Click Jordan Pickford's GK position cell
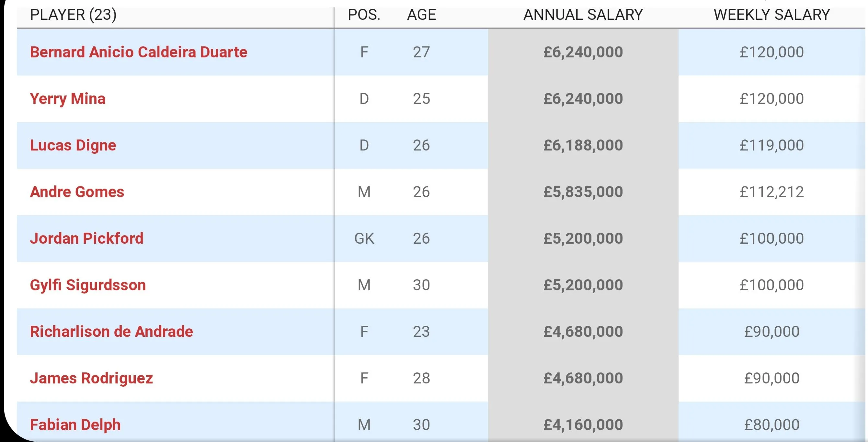Screen dimensions: 868x442 point(364,238)
